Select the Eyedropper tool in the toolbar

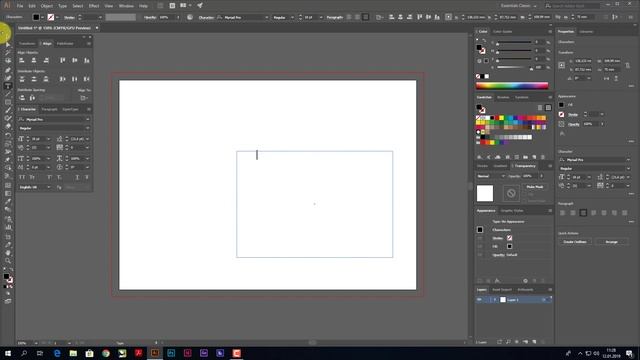point(8,201)
